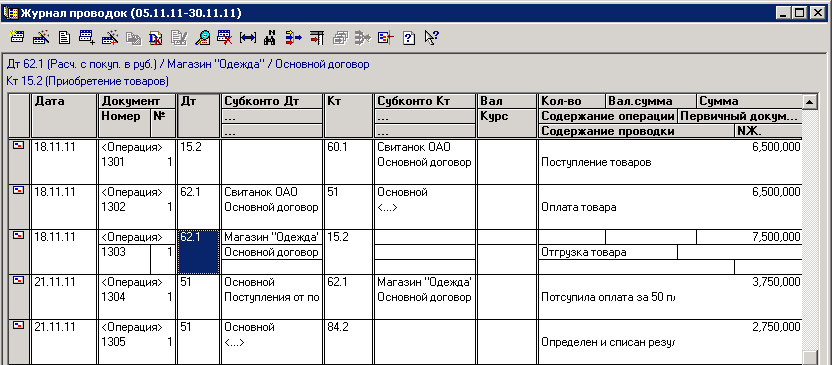The height and width of the screenshot is (365, 832).
Task: Set journal interval with double-arrow icon
Action: pos(248,38)
